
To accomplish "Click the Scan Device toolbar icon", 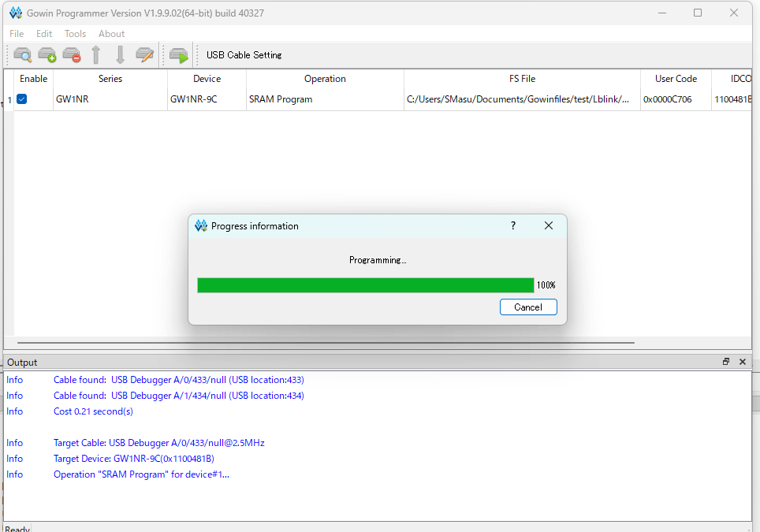I will [x=23, y=54].
